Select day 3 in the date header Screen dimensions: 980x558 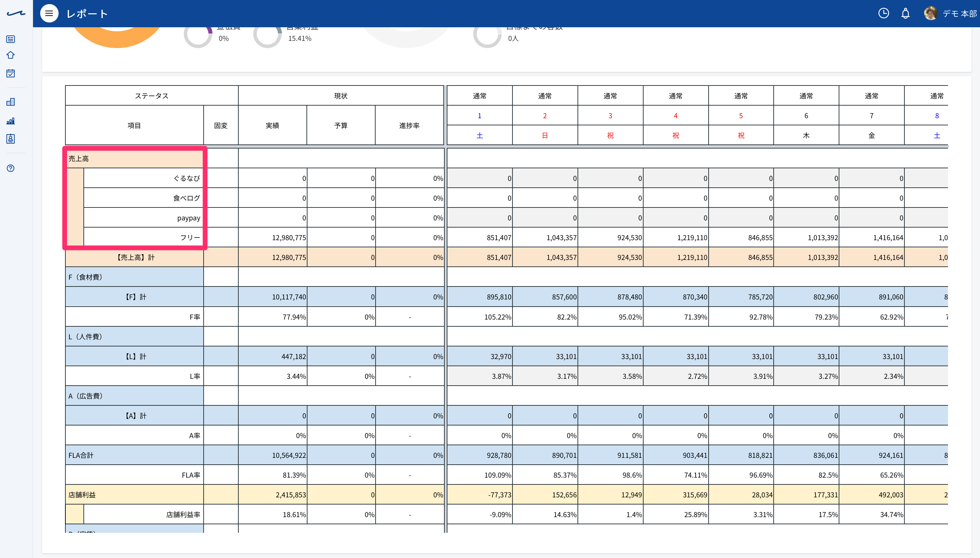pyautogui.click(x=611, y=116)
